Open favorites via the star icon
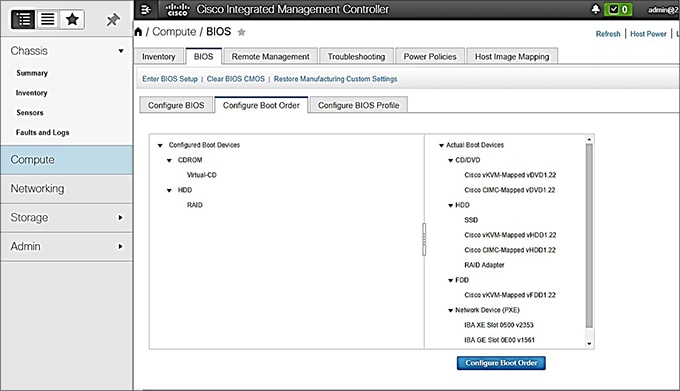The image size is (680, 391). pyautogui.click(x=72, y=20)
